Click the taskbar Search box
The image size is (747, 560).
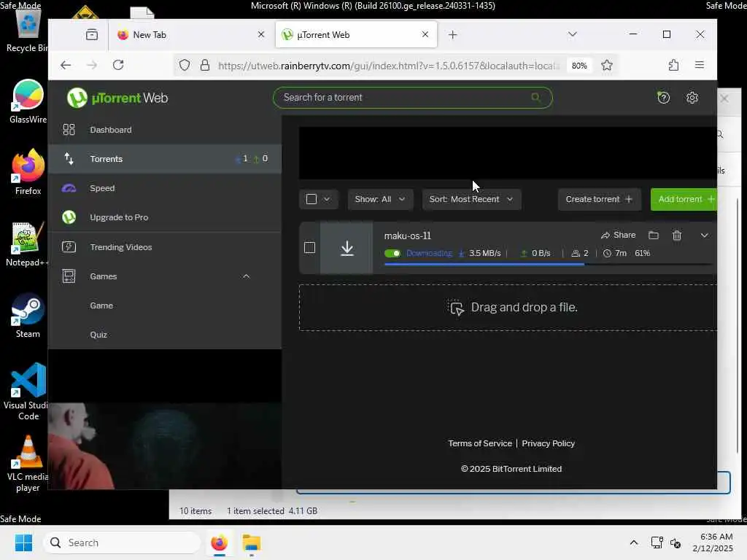[x=122, y=542]
